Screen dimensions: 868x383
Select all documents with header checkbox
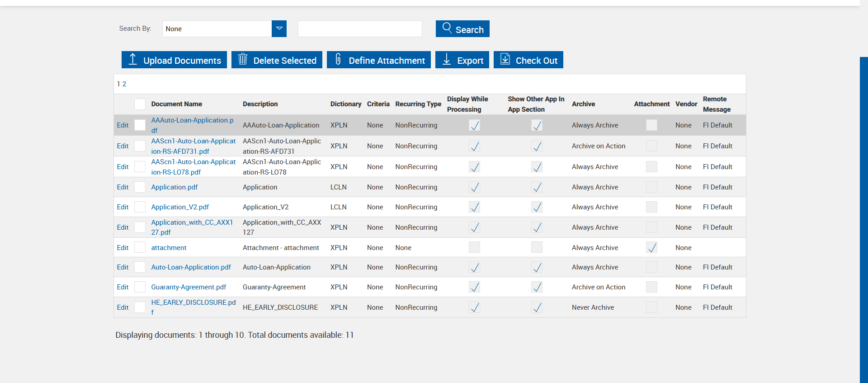pyautogui.click(x=140, y=104)
